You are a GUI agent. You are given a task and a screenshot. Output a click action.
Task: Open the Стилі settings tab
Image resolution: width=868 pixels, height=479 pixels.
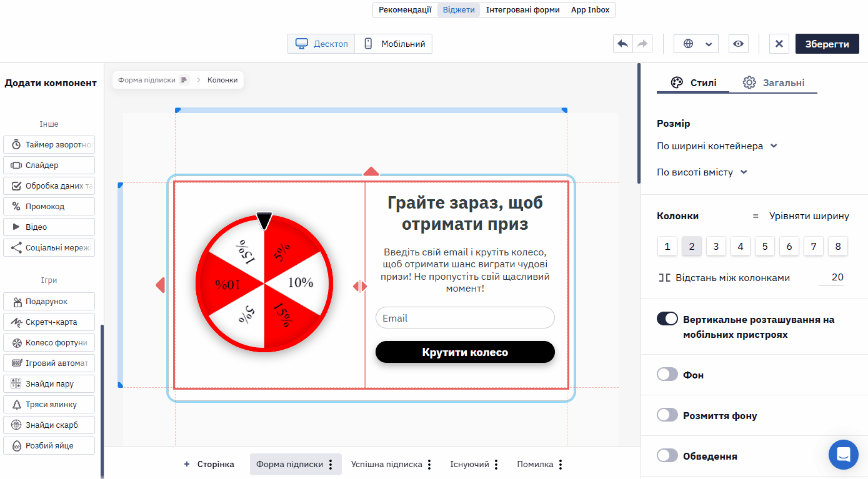693,82
